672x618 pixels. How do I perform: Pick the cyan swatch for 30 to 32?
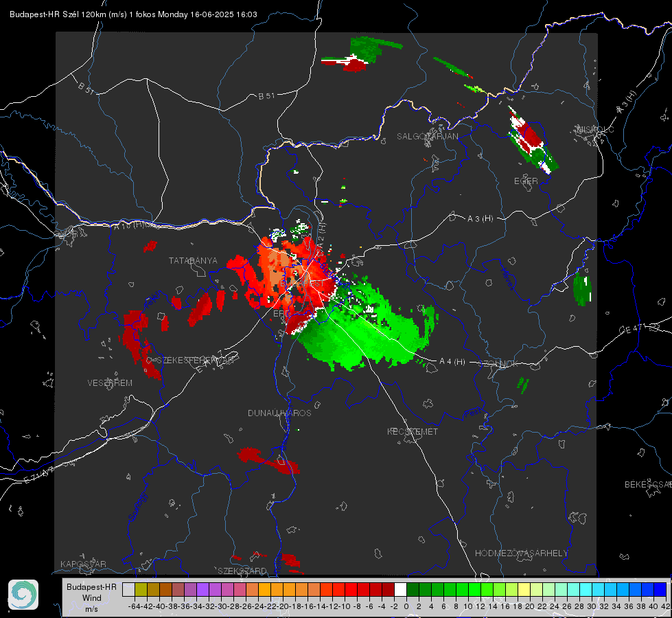point(599,589)
